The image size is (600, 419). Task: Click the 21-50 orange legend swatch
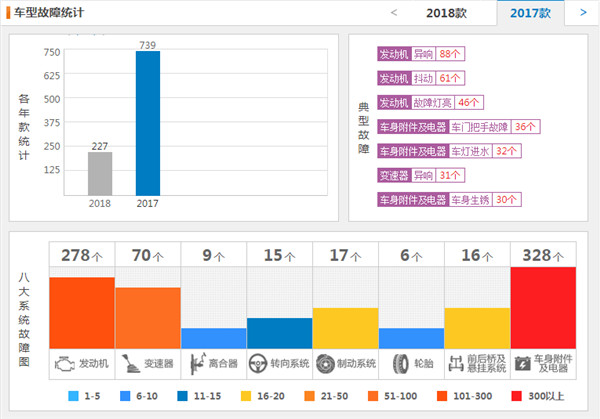tap(310, 396)
